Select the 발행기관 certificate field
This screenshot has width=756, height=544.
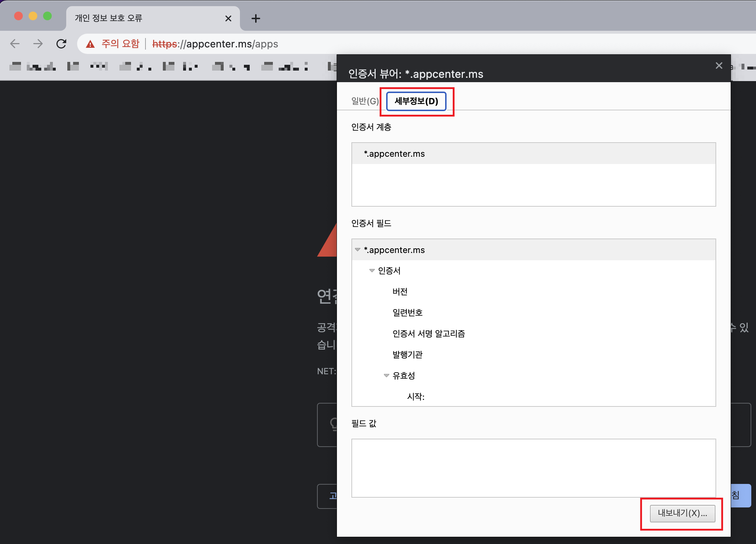click(407, 355)
